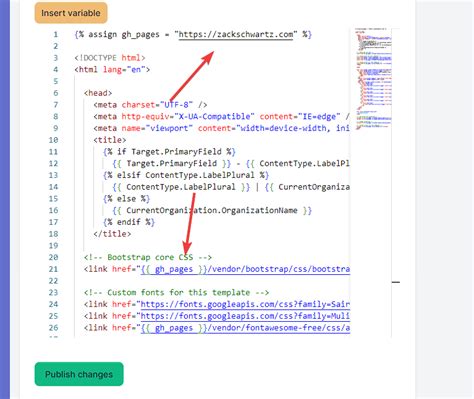Image resolution: width=474 pixels, height=399 pixels.
Task: Click the Insert variable button
Action: pos(71,13)
